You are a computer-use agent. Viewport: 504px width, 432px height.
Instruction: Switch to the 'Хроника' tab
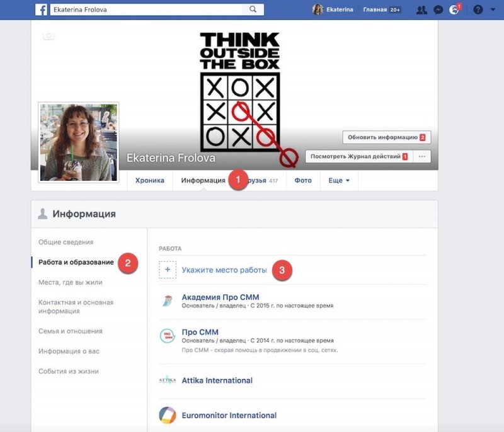(150, 180)
